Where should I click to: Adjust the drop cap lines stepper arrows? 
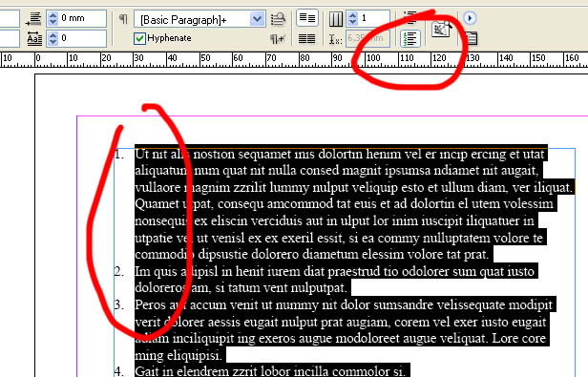point(52,38)
